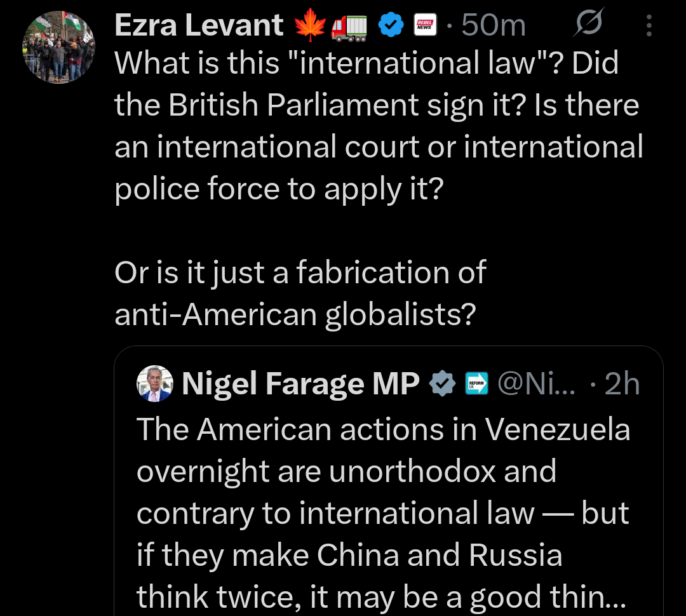Click Nigel Farage's verified badge

click(x=441, y=384)
